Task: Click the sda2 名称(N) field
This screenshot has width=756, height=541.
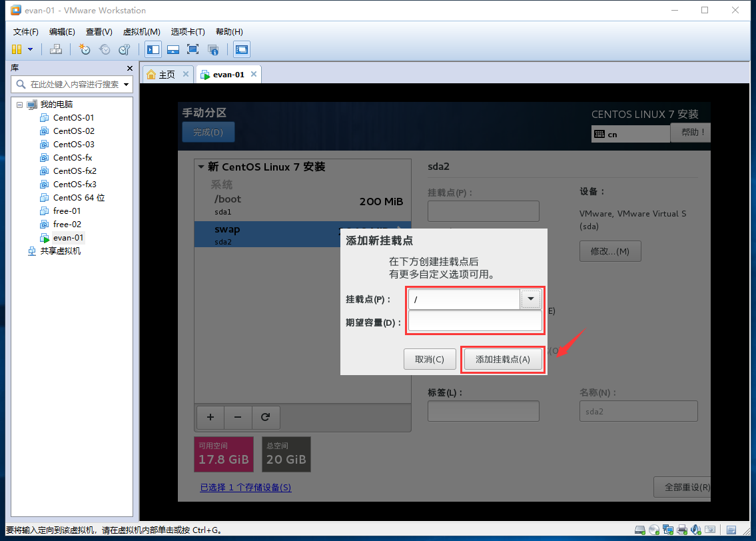Action: (x=638, y=411)
